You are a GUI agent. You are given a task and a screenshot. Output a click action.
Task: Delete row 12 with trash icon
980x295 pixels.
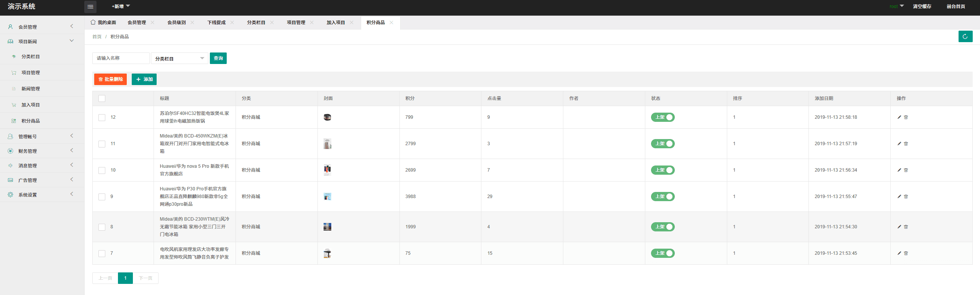(x=906, y=117)
